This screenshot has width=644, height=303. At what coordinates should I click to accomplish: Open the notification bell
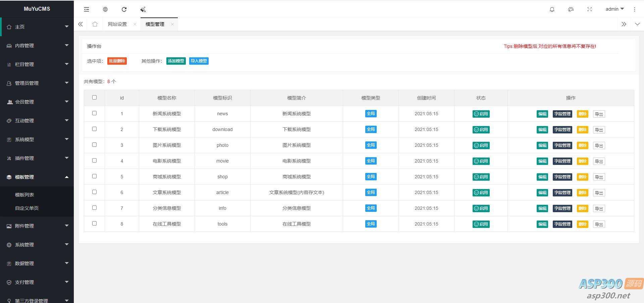(552, 9)
